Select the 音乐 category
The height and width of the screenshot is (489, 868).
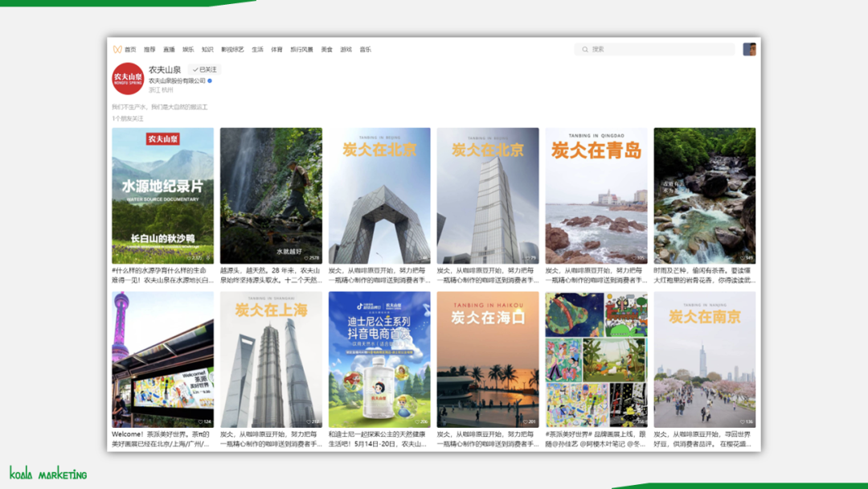(366, 49)
